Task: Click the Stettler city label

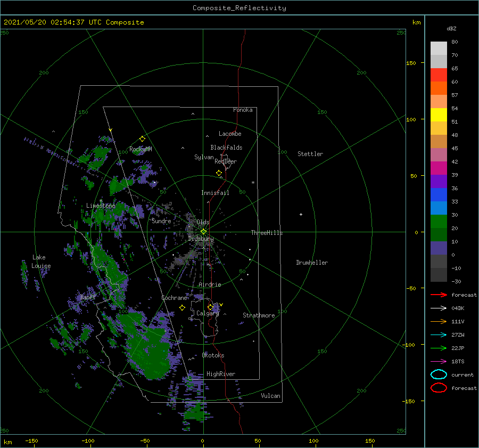Action: (310, 154)
